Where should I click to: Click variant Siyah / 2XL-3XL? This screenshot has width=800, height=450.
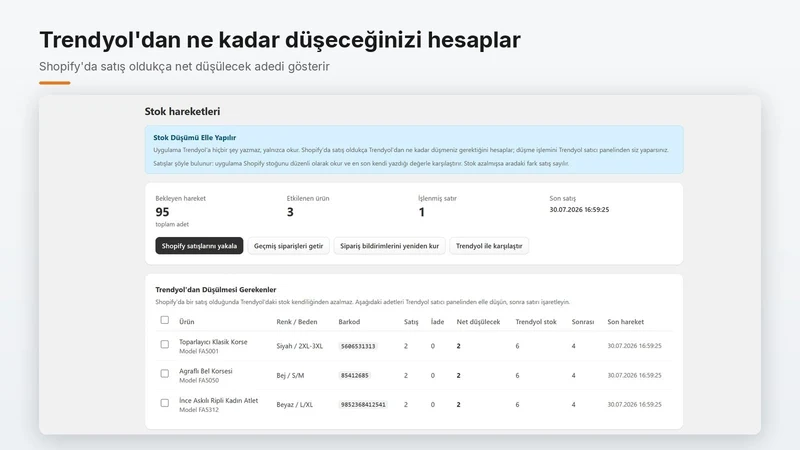[299, 346]
